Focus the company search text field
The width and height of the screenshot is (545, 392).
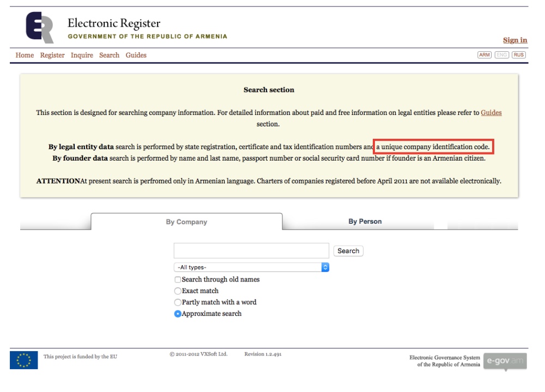[x=251, y=250]
